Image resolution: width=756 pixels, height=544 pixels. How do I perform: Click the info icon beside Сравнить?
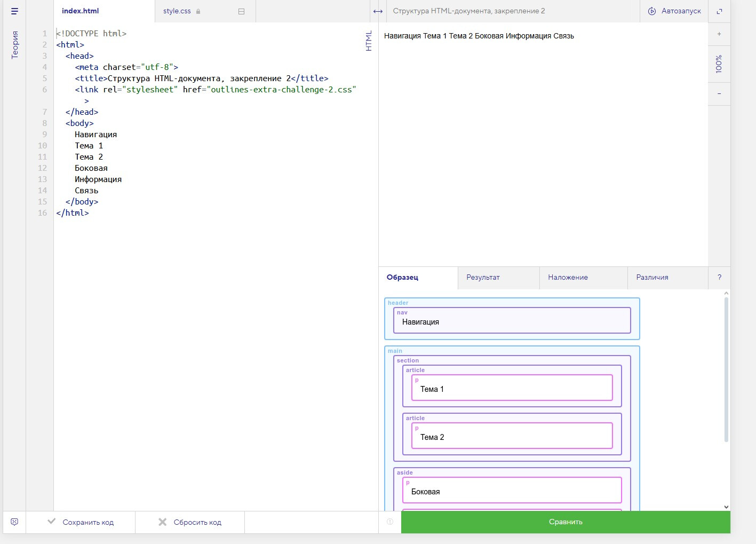(390, 522)
